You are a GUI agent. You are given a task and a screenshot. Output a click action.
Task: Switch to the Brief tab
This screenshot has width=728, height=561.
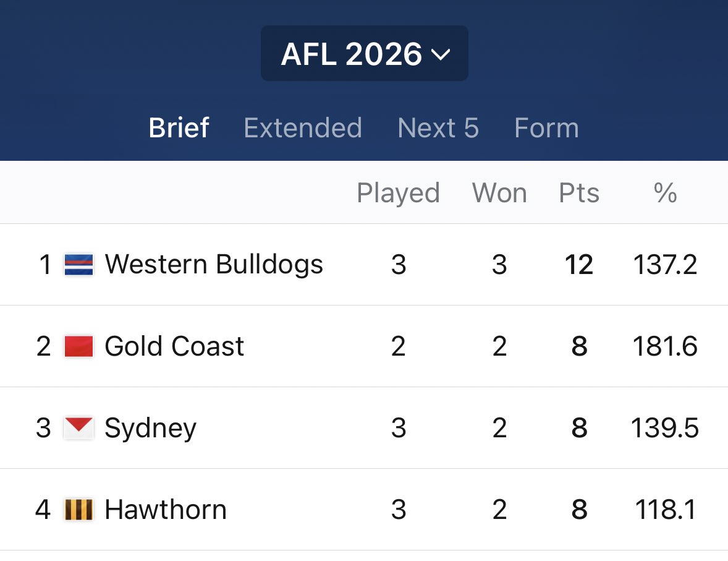[x=179, y=128]
